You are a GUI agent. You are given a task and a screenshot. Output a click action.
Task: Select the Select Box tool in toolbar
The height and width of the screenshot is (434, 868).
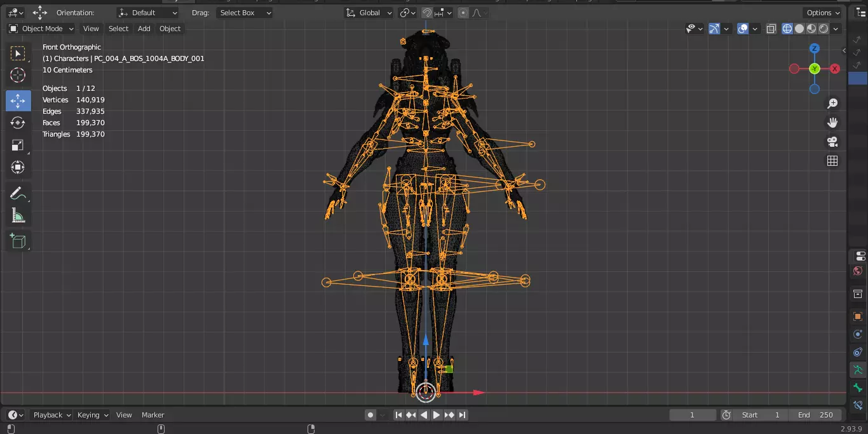tap(18, 53)
